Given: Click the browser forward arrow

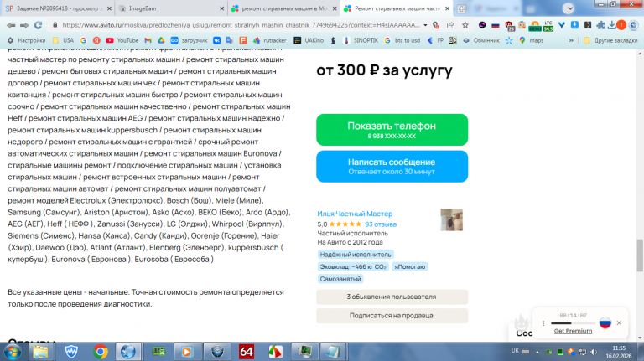Looking at the screenshot, I should point(24,25).
